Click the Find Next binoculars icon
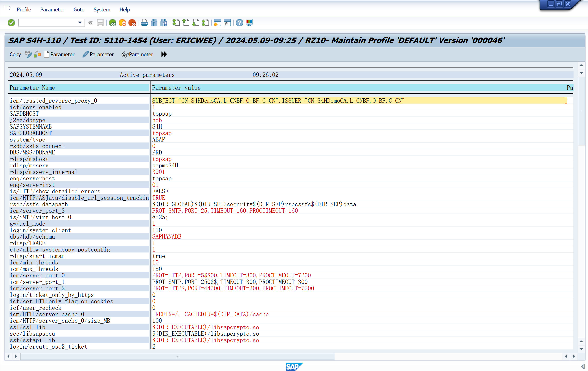588x371 pixels. point(164,23)
